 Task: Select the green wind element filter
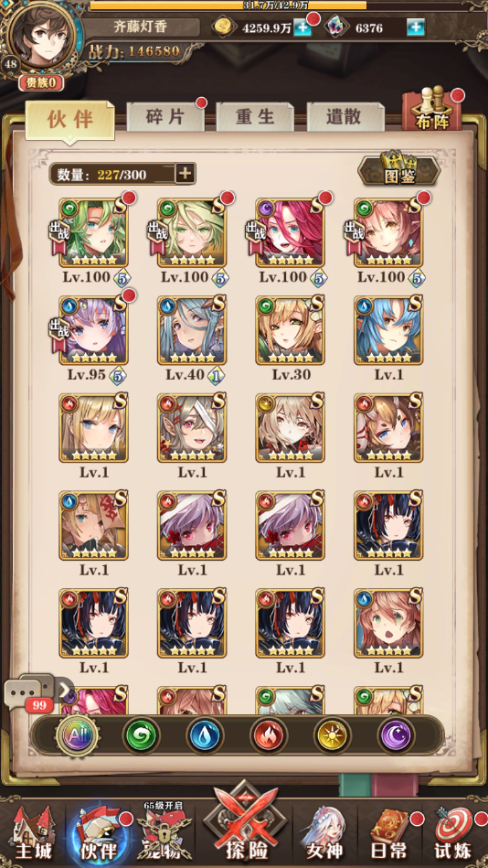[x=142, y=735]
